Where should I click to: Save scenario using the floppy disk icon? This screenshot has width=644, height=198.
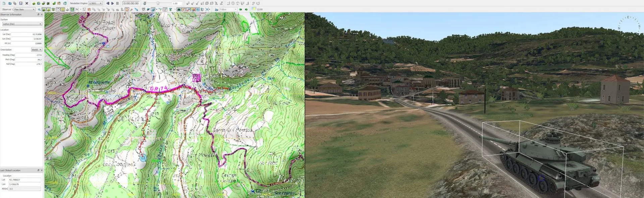[20, 3]
